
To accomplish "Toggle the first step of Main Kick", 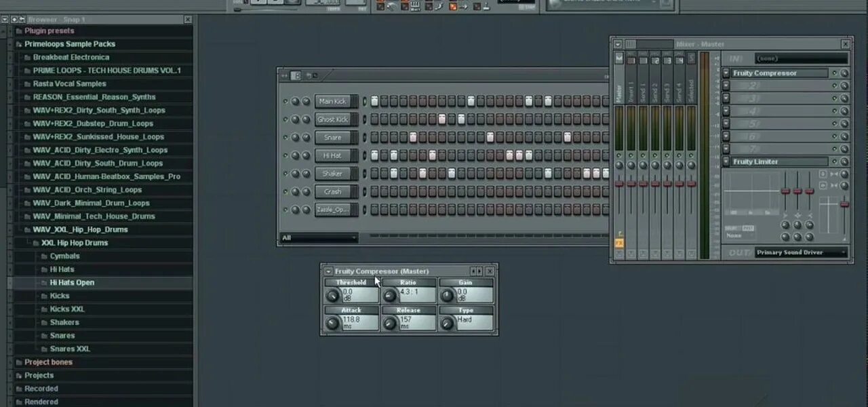I will pyautogui.click(x=374, y=102).
